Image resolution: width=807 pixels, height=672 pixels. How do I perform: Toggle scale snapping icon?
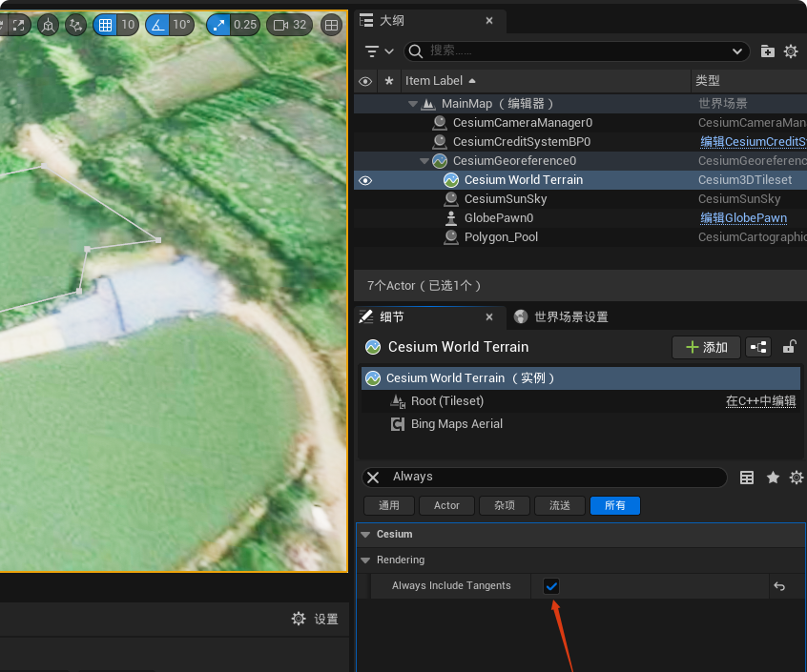coord(219,25)
